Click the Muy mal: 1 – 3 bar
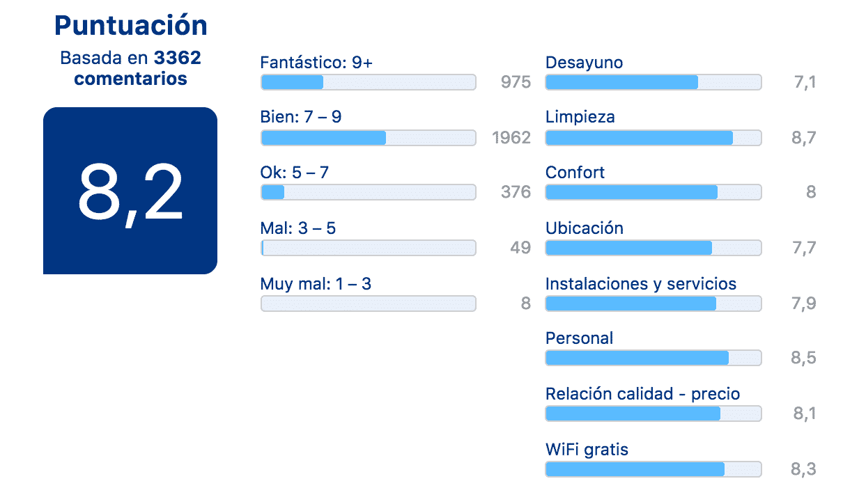The height and width of the screenshot is (504, 843). [369, 304]
